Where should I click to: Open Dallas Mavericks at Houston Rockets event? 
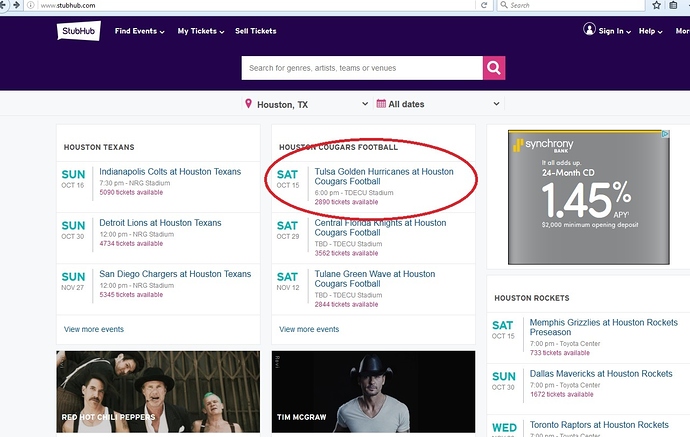click(x=601, y=374)
